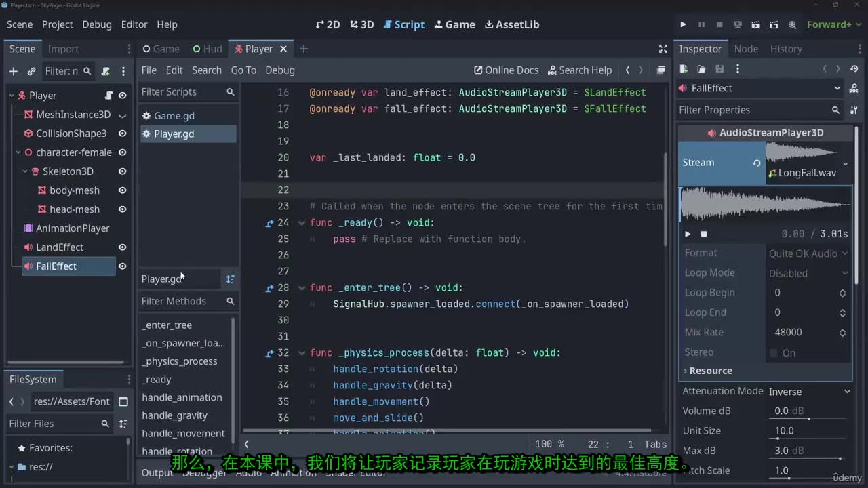Screen dimensions: 868x488
Task: Stop the running project
Action: pos(719,25)
